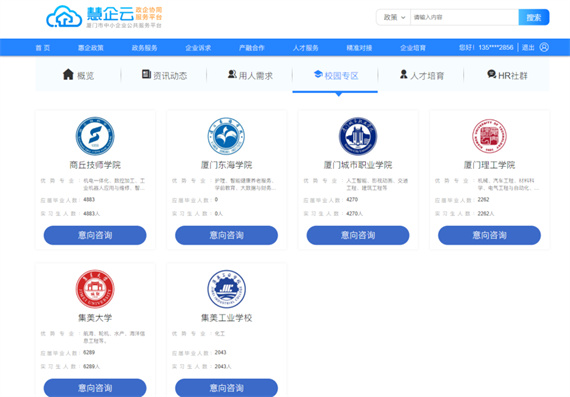
Task: Click the person icon beside 人才培育
Action: point(404,74)
